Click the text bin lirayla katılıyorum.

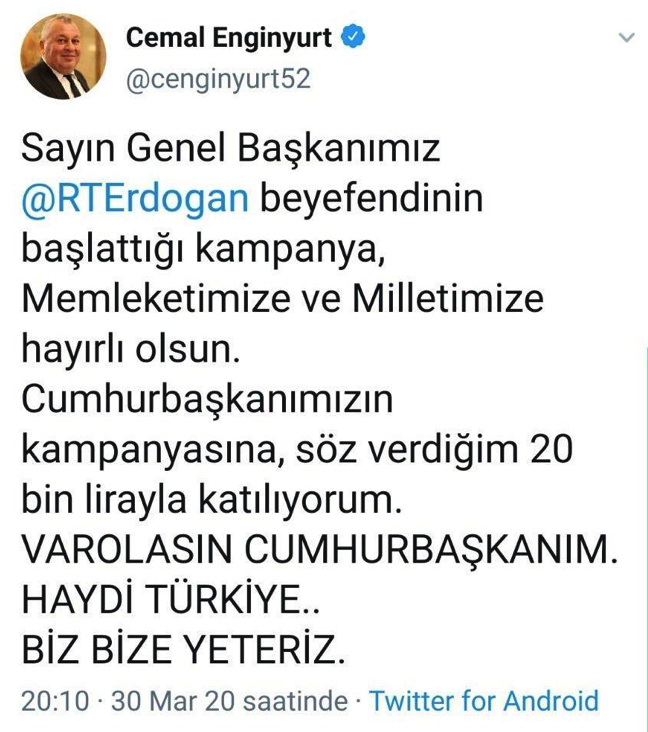click(212, 500)
